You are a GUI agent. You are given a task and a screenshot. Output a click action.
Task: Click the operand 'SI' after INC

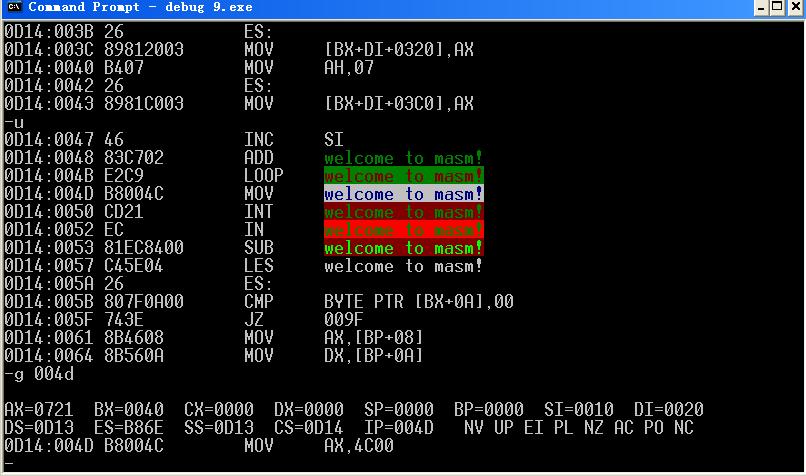coord(334,140)
